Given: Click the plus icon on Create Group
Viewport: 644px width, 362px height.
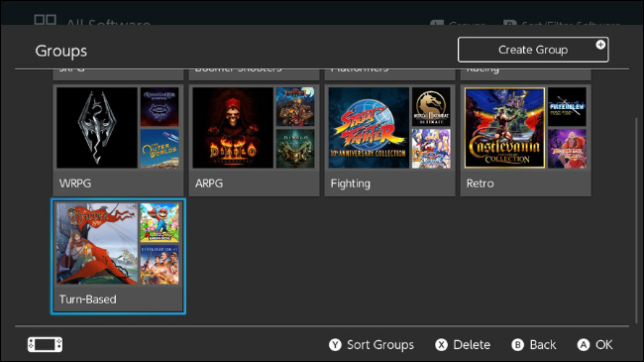Looking at the screenshot, I should click(600, 45).
